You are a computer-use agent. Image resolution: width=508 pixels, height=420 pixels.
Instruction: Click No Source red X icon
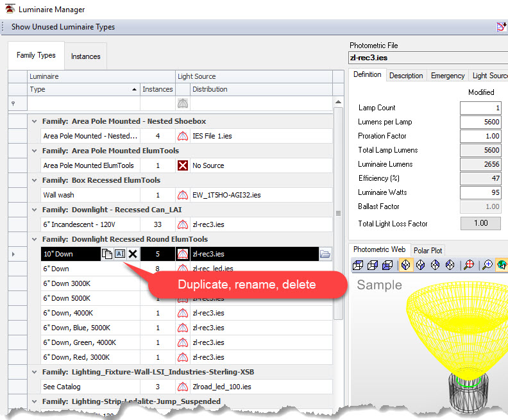pyautogui.click(x=183, y=165)
